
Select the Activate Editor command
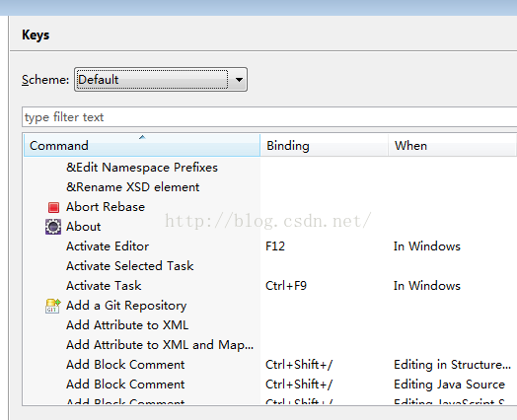tap(108, 246)
